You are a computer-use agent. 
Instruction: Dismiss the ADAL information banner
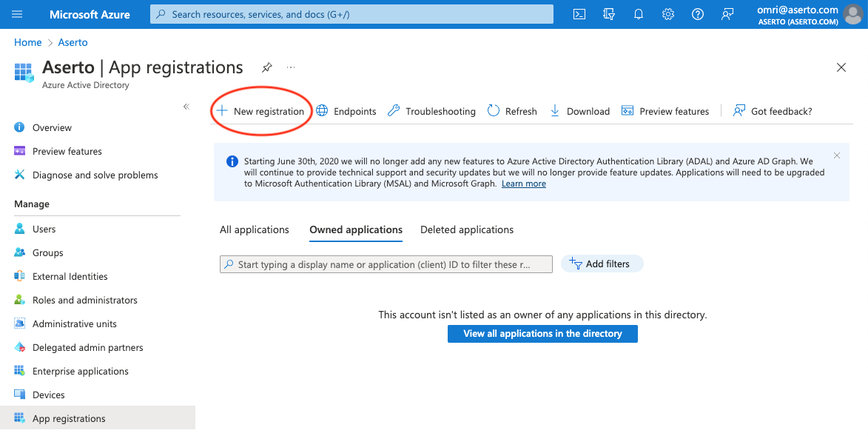837,155
